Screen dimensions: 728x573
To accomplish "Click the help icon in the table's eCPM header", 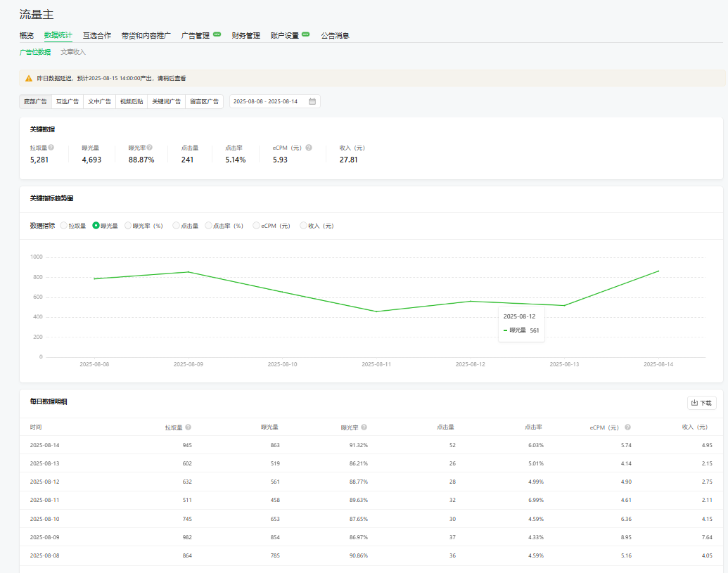I will 627,427.
